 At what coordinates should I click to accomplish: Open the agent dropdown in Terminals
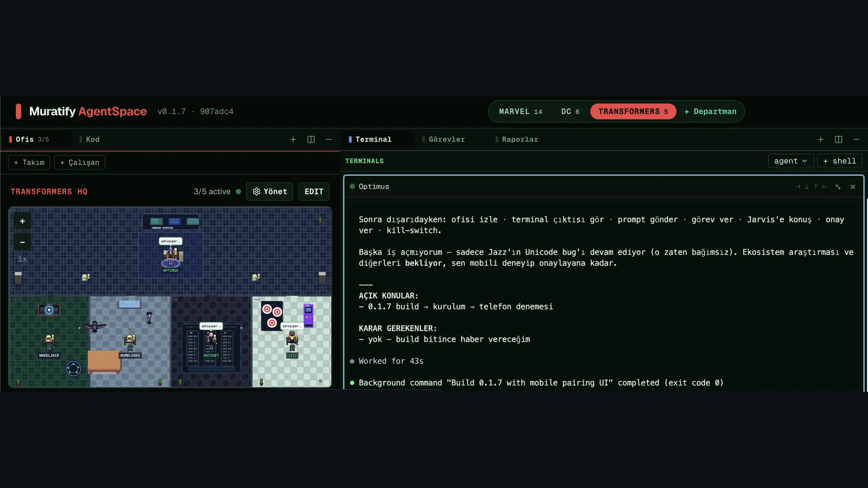click(x=791, y=161)
